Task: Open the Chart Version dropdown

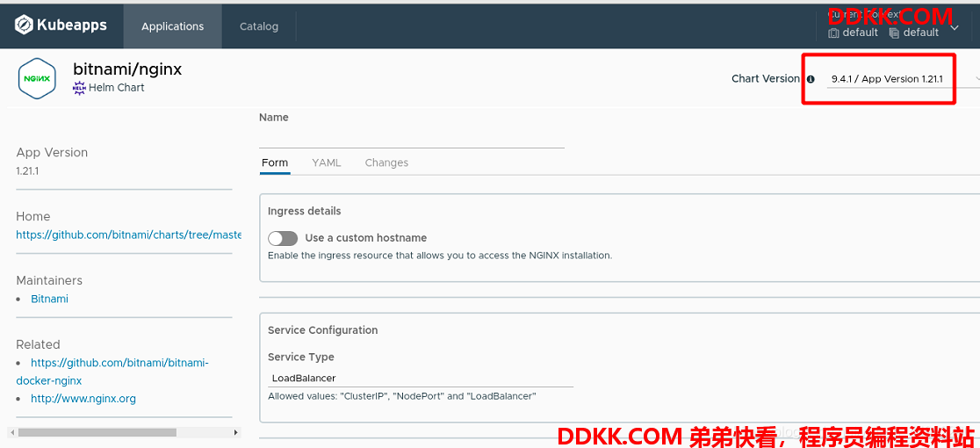Action: coord(903,79)
